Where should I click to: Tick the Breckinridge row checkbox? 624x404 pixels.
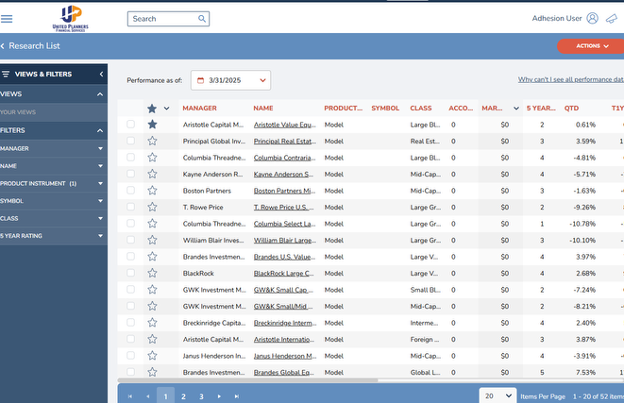point(131,322)
